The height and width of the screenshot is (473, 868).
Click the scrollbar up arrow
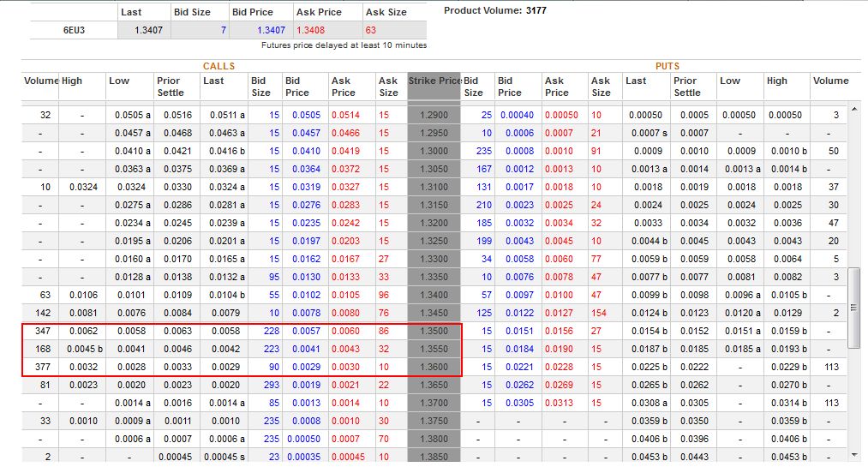(x=853, y=111)
